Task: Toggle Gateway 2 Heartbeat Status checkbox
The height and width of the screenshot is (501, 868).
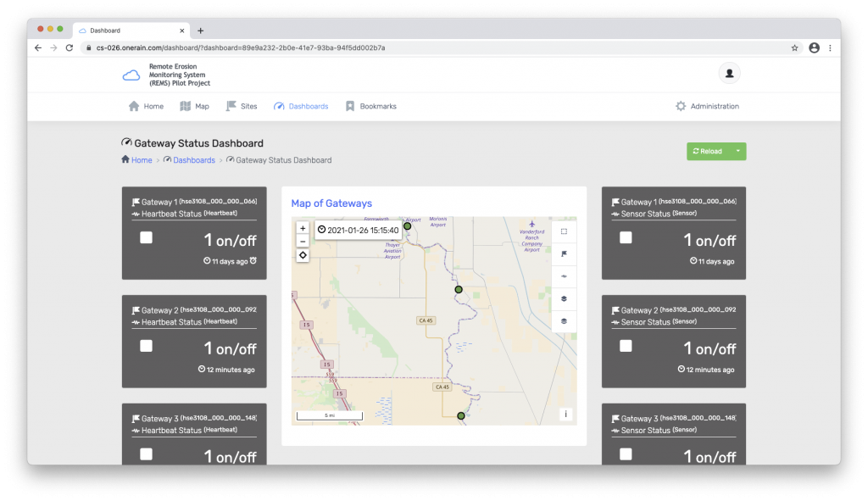Action: [146, 346]
